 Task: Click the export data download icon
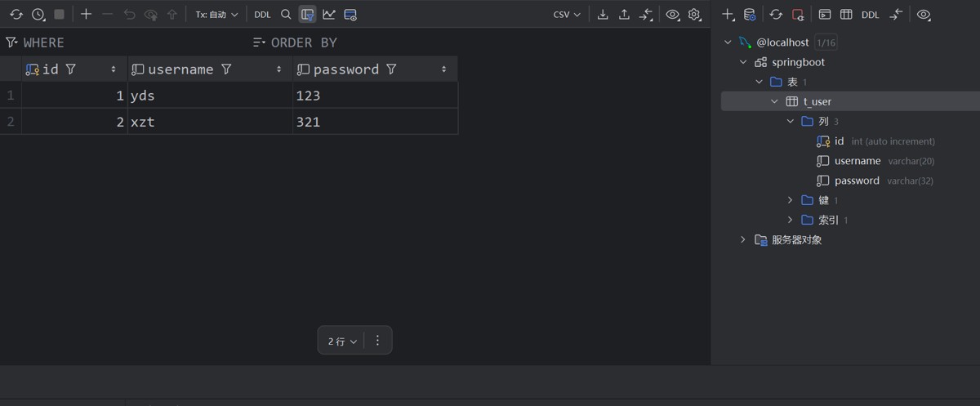(603, 15)
